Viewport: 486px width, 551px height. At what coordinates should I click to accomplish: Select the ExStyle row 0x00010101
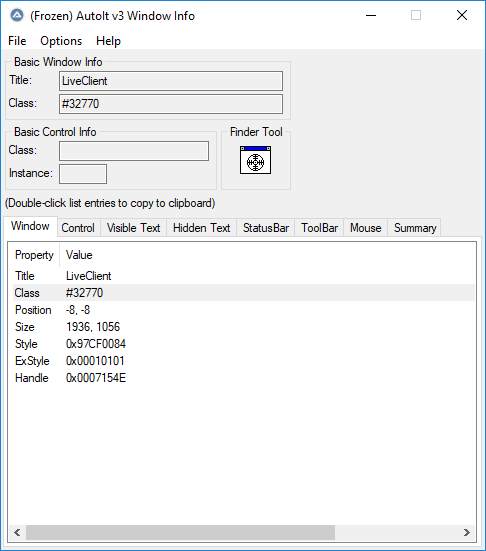point(244,361)
